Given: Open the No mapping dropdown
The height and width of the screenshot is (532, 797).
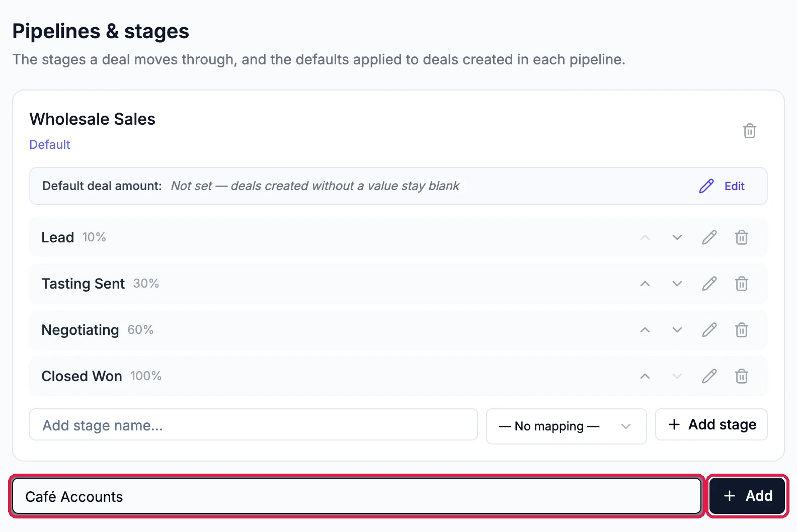Looking at the screenshot, I should [x=567, y=426].
